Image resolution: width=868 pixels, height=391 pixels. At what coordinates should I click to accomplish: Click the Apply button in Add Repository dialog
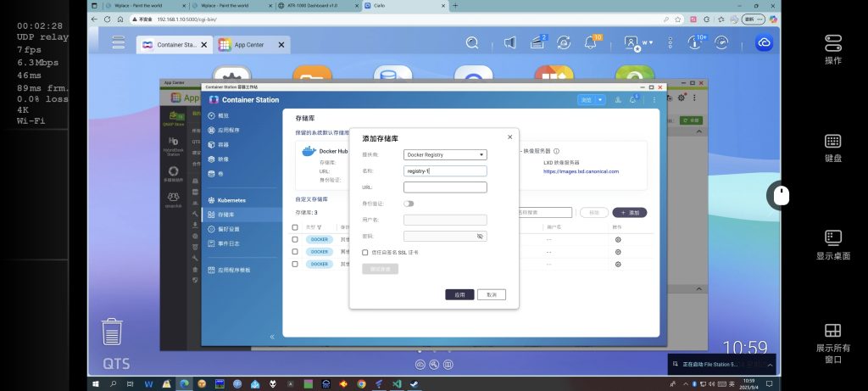click(459, 294)
